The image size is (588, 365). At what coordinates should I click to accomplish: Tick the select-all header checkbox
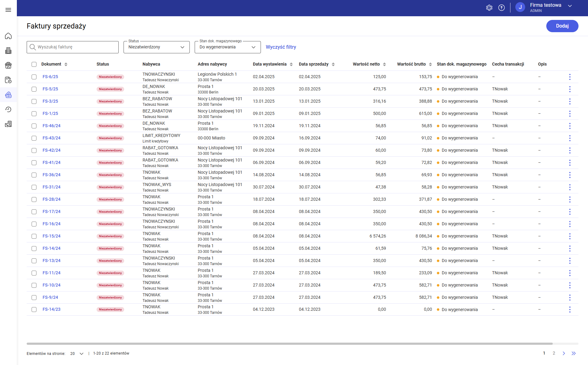coord(34,64)
